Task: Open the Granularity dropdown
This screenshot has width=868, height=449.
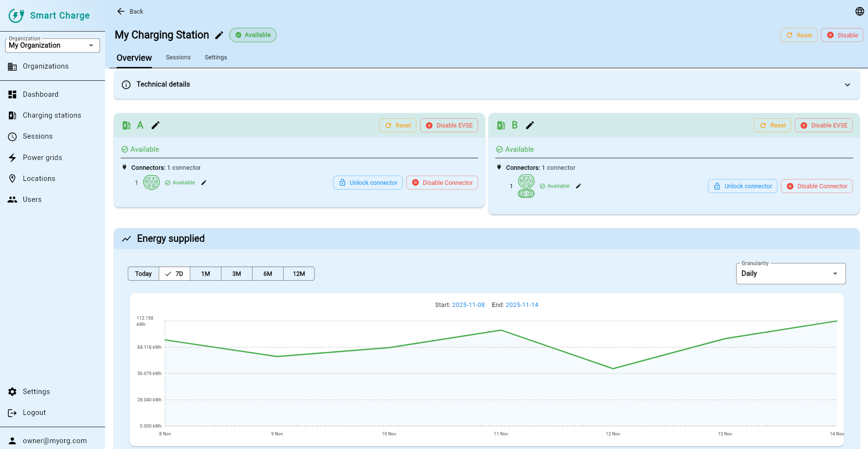Action: click(790, 273)
